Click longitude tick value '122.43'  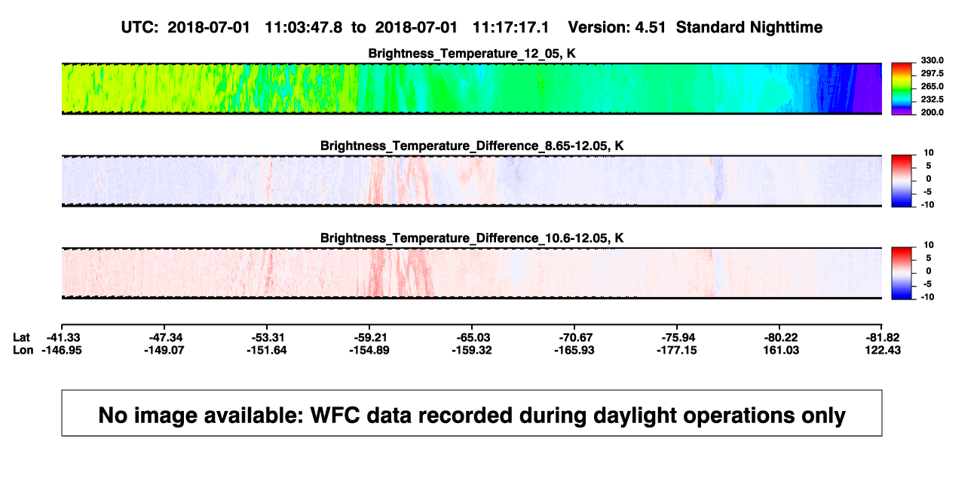pos(884,350)
